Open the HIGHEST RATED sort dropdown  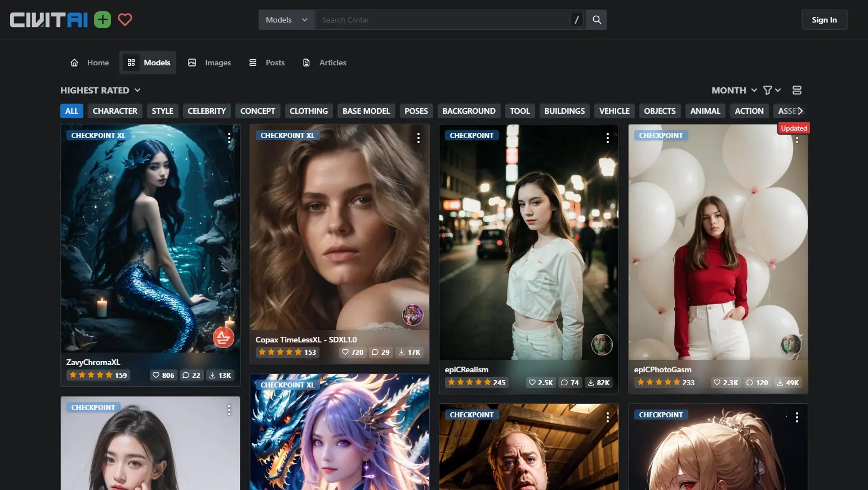pos(100,90)
